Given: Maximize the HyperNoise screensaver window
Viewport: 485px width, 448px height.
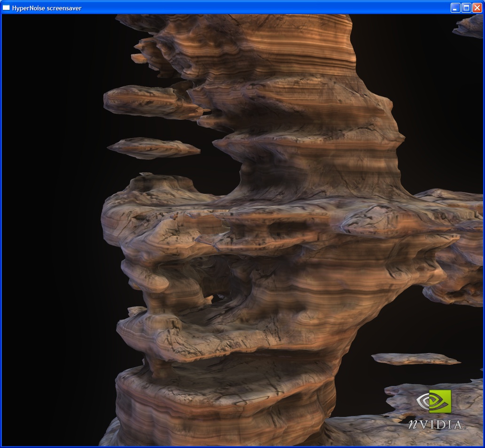Looking at the screenshot, I should (466, 8).
